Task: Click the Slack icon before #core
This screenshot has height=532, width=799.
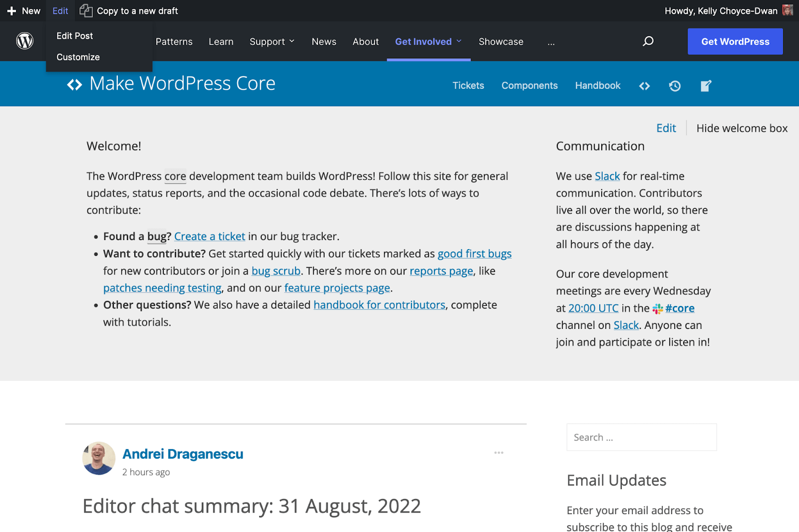Action: (657, 308)
